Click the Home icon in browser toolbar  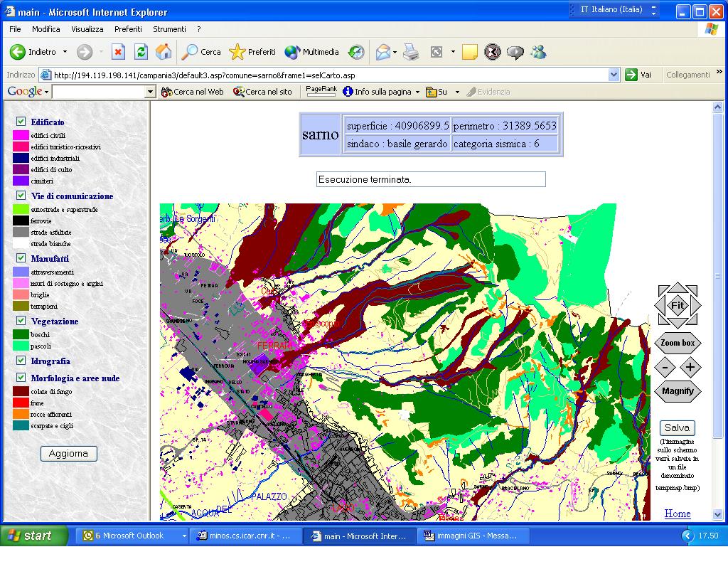pos(164,52)
